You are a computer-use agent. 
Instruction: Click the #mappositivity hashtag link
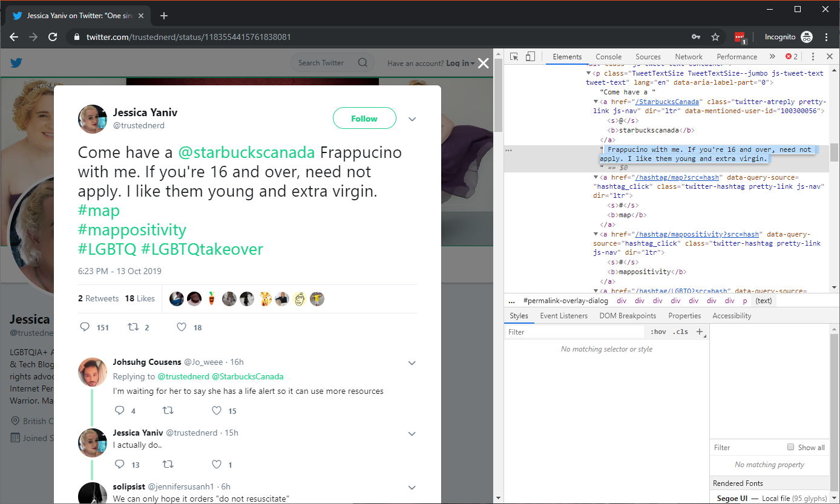point(132,230)
